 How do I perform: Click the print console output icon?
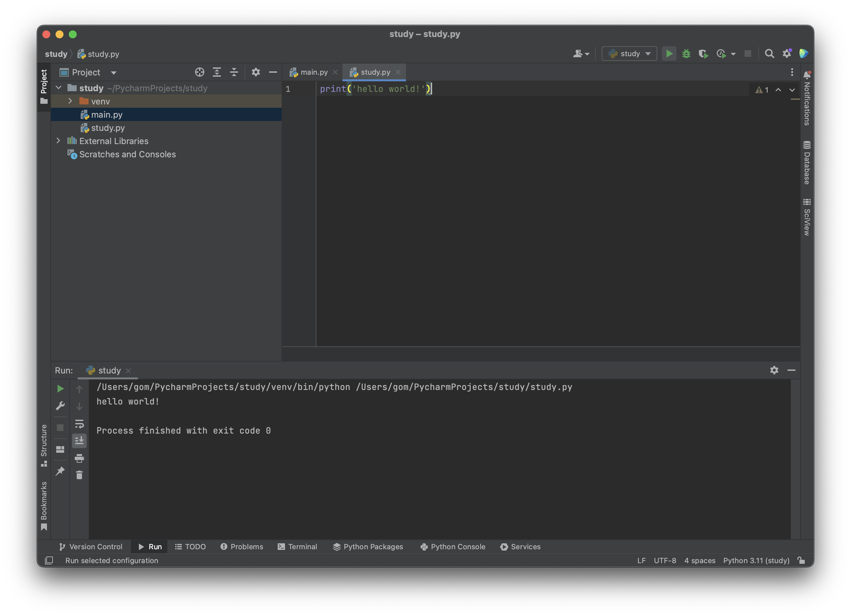[x=79, y=458]
